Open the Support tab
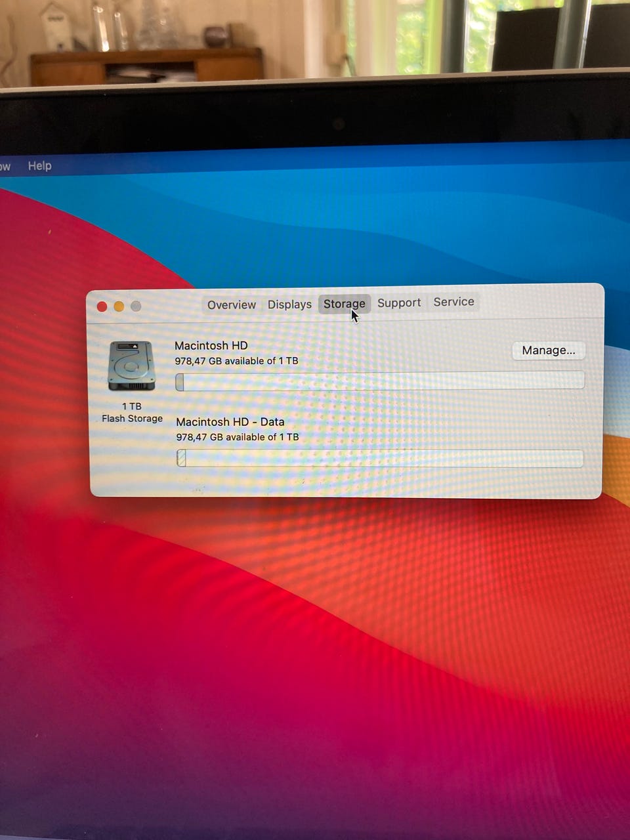Viewport: 630px width, 840px height. coord(399,303)
